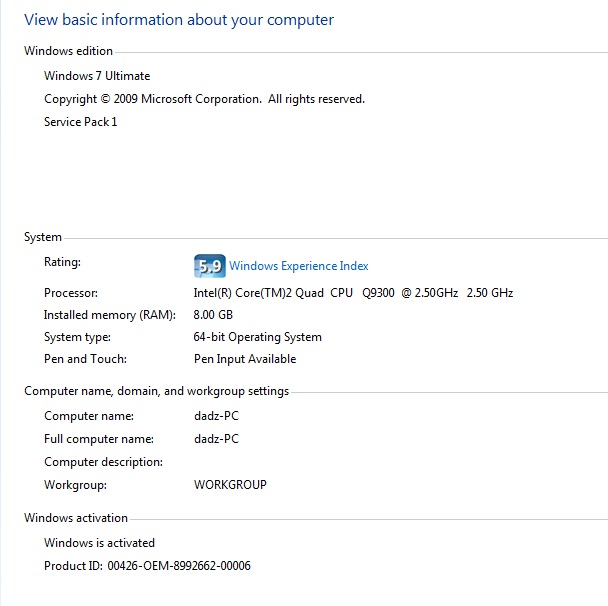Click the 'Windows edition' section header
This screenshot has height=606, width=608.
(68, 51)
